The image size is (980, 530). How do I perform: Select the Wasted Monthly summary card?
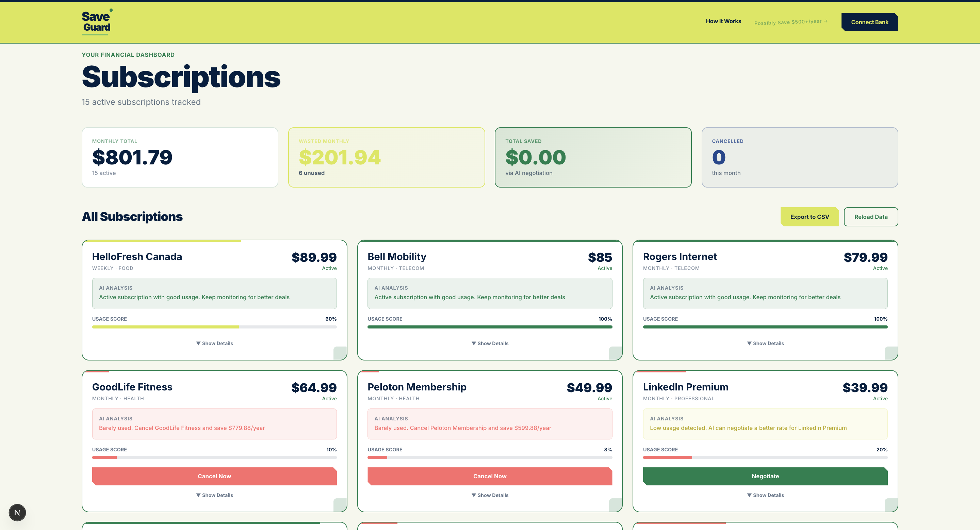point(387,157)
